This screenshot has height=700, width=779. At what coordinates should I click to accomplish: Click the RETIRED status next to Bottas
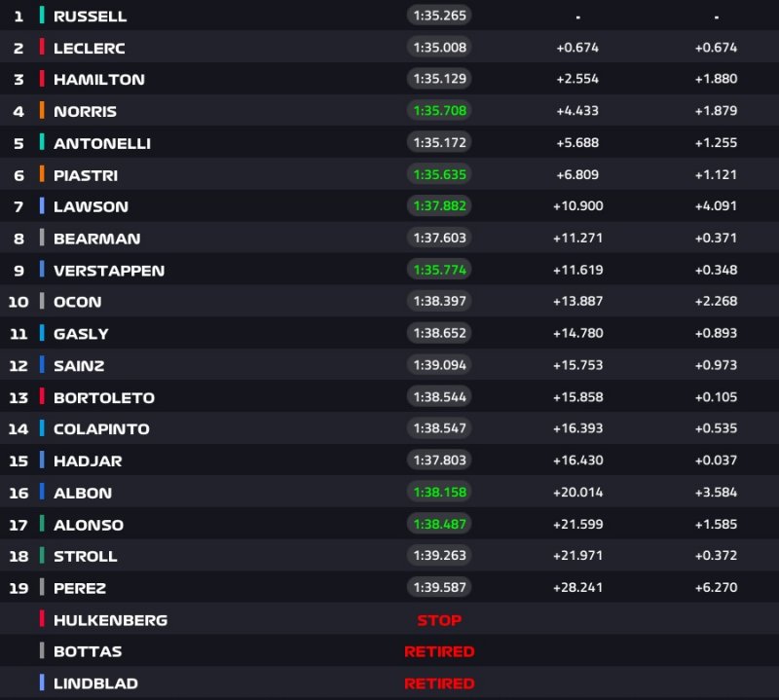pyautogui.click(x=439, y=651)
